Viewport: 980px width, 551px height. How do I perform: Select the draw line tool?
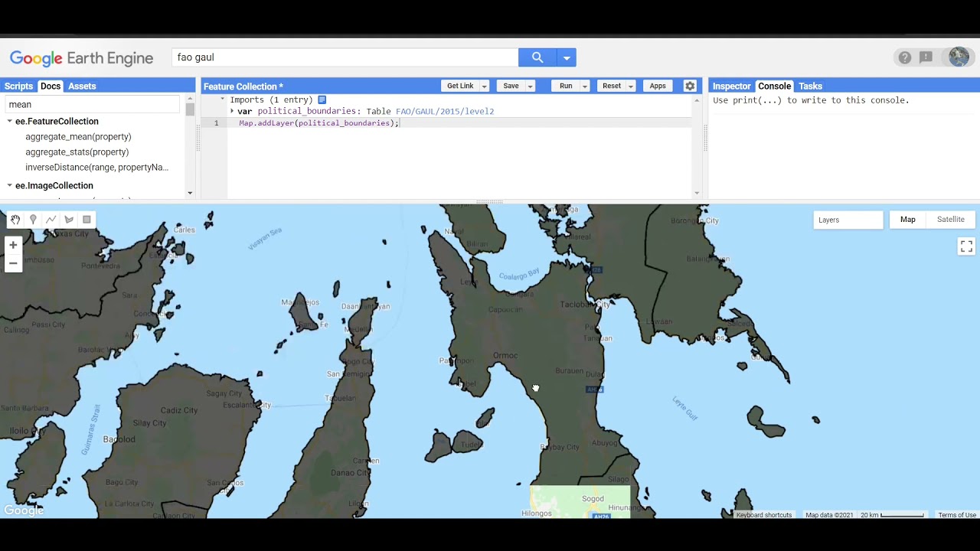click(51, 220)
